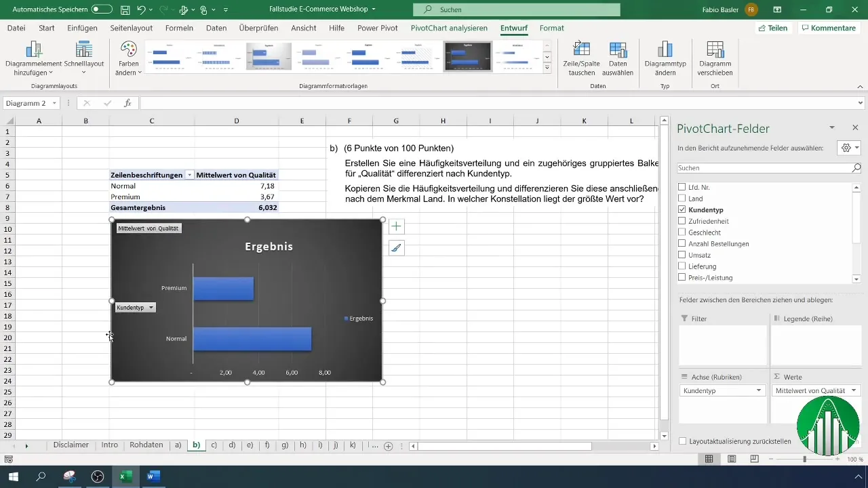Click the zoom slider handle

[x=805, y=459]
